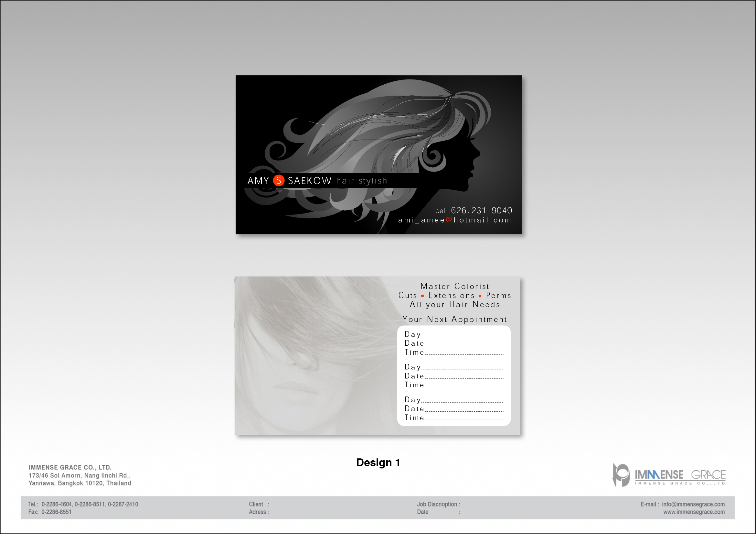Click the red @ symbol in email

pos(449,220)
